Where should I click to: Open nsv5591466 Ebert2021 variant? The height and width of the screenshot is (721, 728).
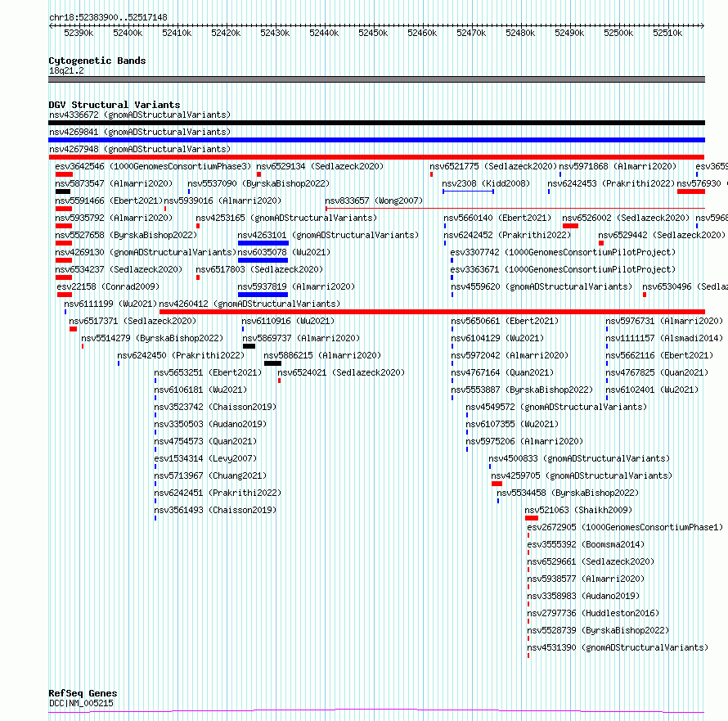click(109, 201)
